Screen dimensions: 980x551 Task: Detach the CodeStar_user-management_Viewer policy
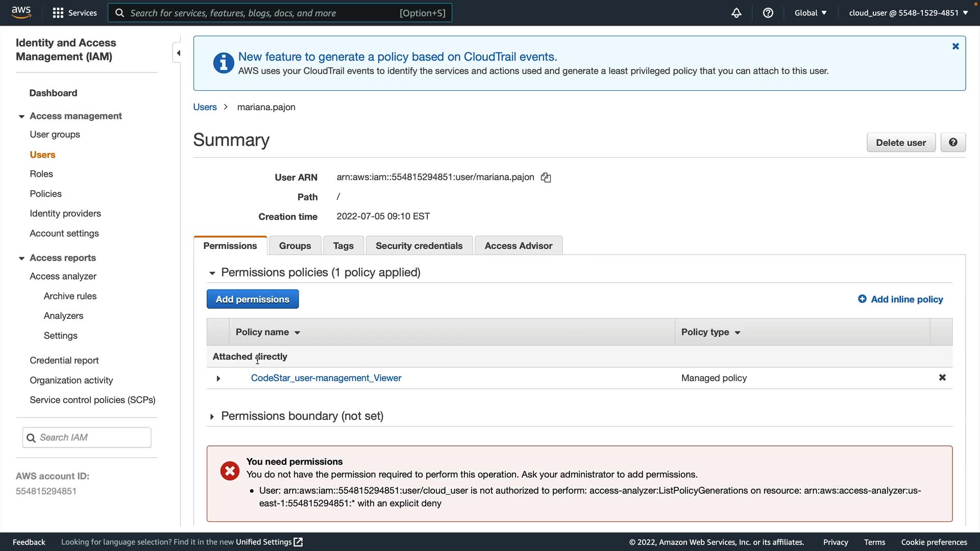click(942, 378)
